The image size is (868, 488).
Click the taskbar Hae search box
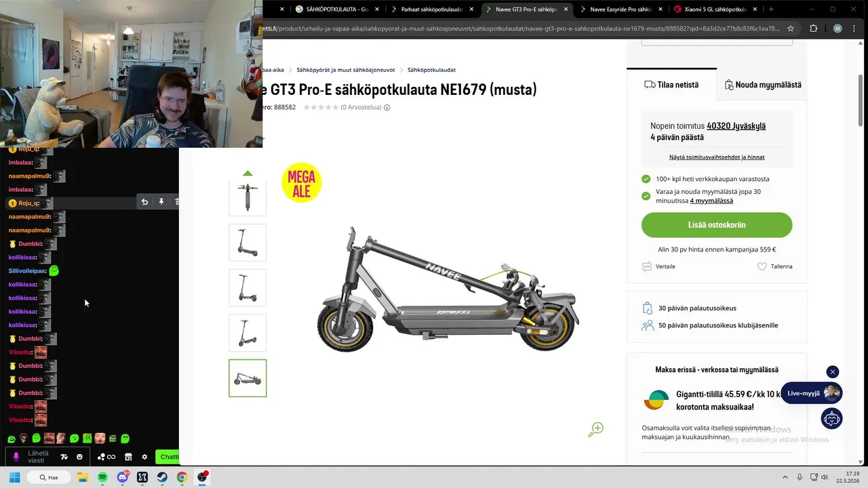pos(47,477)
